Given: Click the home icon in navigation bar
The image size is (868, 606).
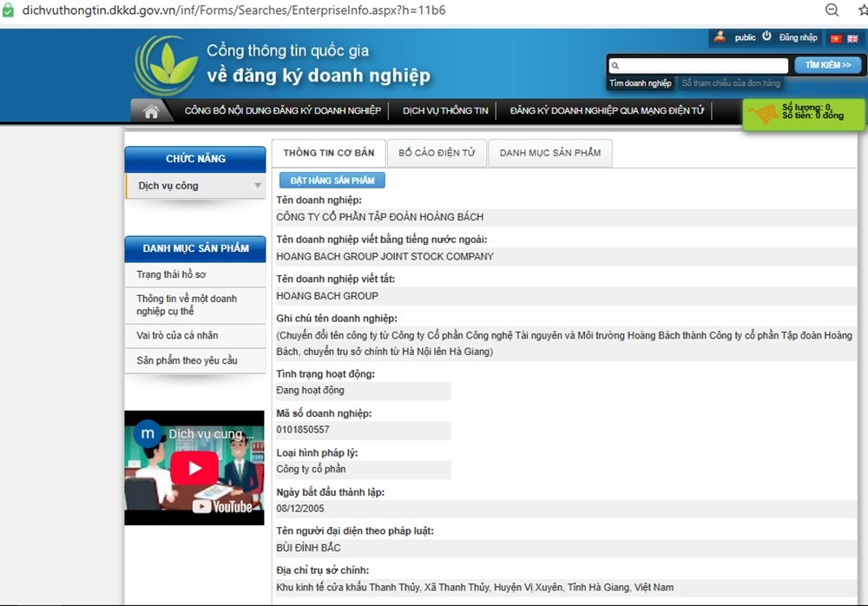Looking at the screenshot, I should pos(151,111).
